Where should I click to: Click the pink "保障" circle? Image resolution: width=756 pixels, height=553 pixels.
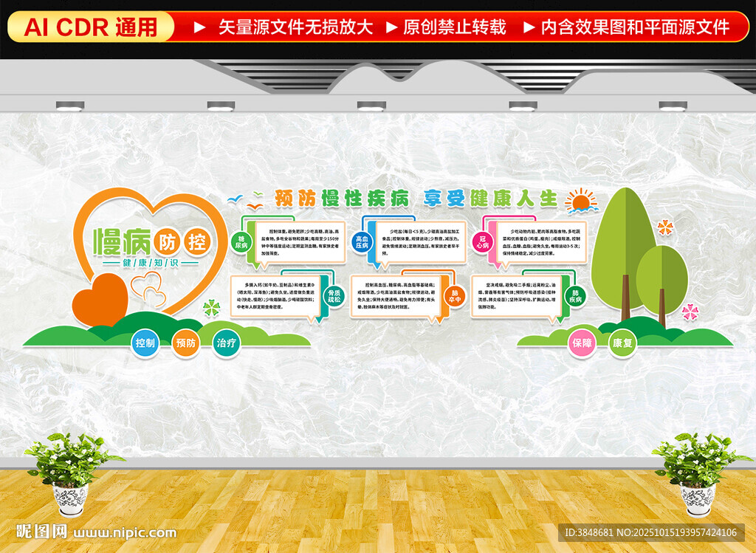(x=582, y=343)
